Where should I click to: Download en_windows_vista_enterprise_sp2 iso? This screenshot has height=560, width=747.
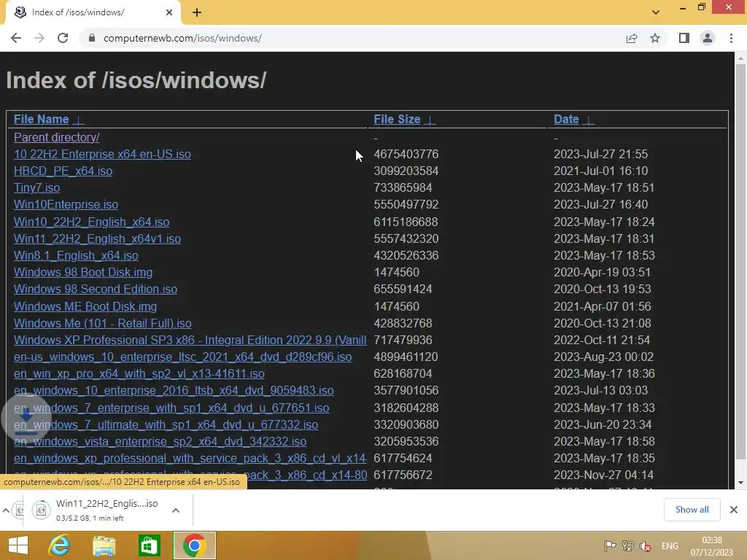point(160,441)
